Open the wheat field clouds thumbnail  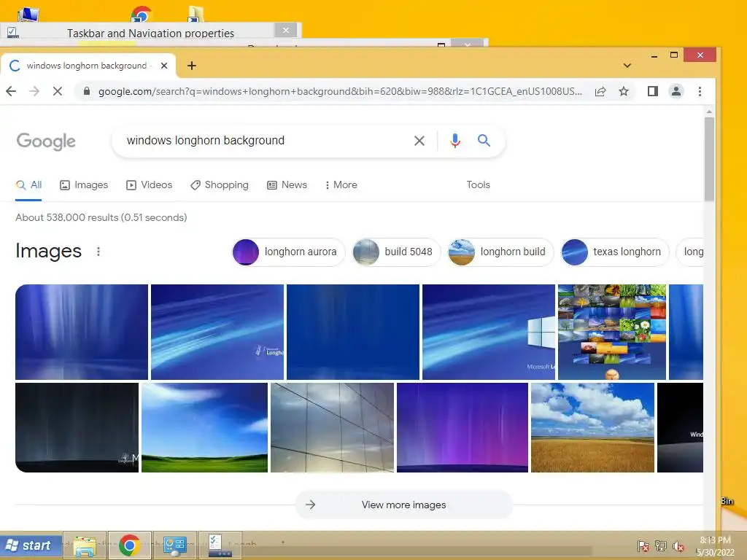click(592, 427)
